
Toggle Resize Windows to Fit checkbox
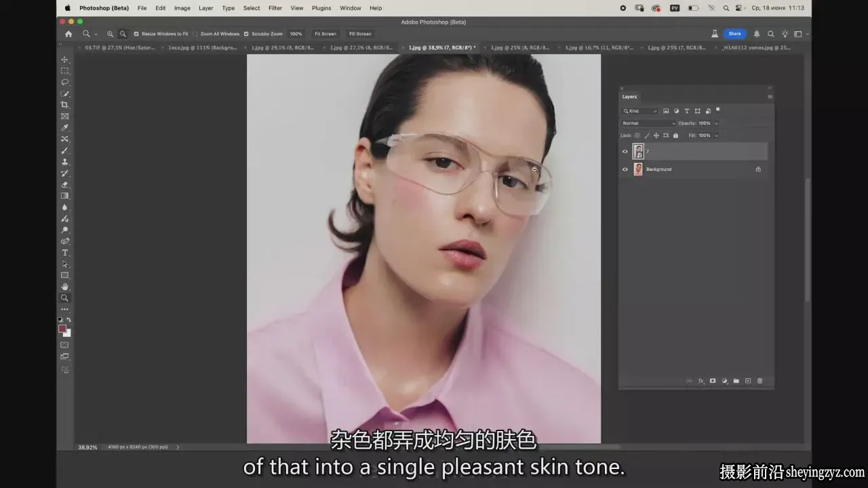tap(136, 34)
